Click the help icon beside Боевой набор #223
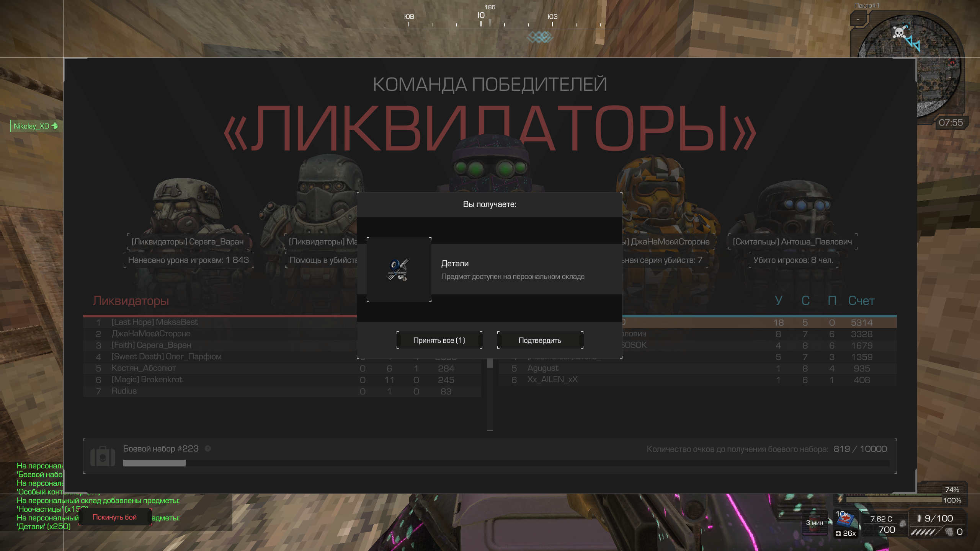The height and width of the screenshot is (551, 980). (208, 448)
